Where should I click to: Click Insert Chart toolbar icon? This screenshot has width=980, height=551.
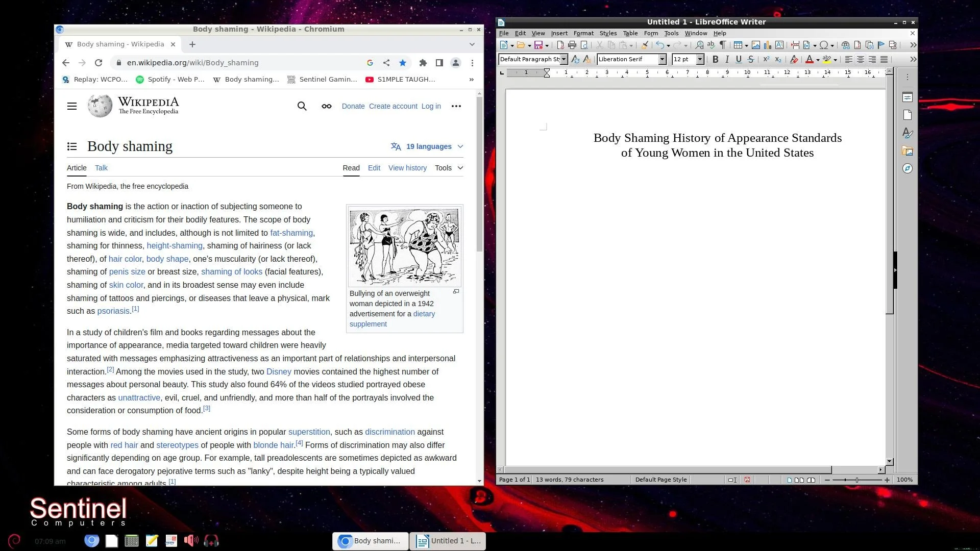click(x=768, y=45)
